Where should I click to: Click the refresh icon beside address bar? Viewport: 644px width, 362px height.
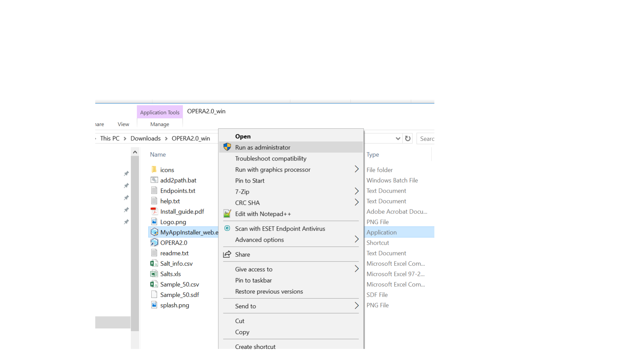coord(408,138)
